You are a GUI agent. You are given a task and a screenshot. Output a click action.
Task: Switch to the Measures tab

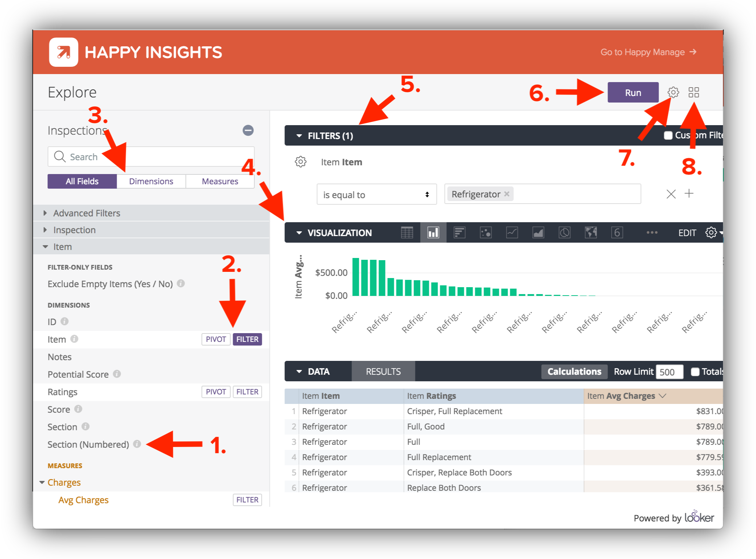coord(220,181)
